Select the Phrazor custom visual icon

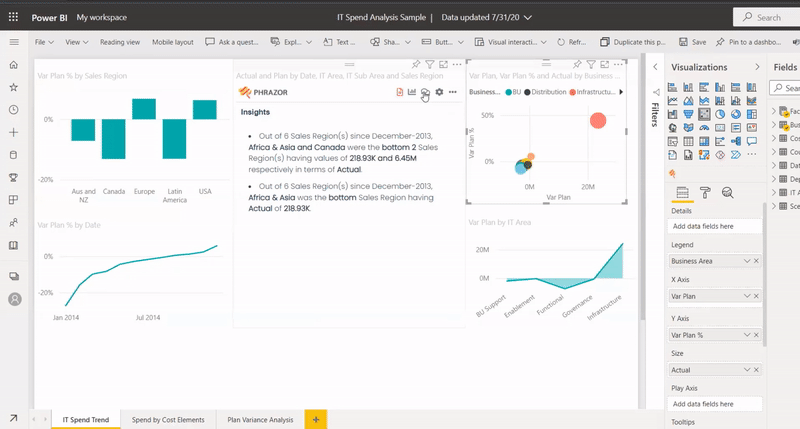click(x=672, y=174)
